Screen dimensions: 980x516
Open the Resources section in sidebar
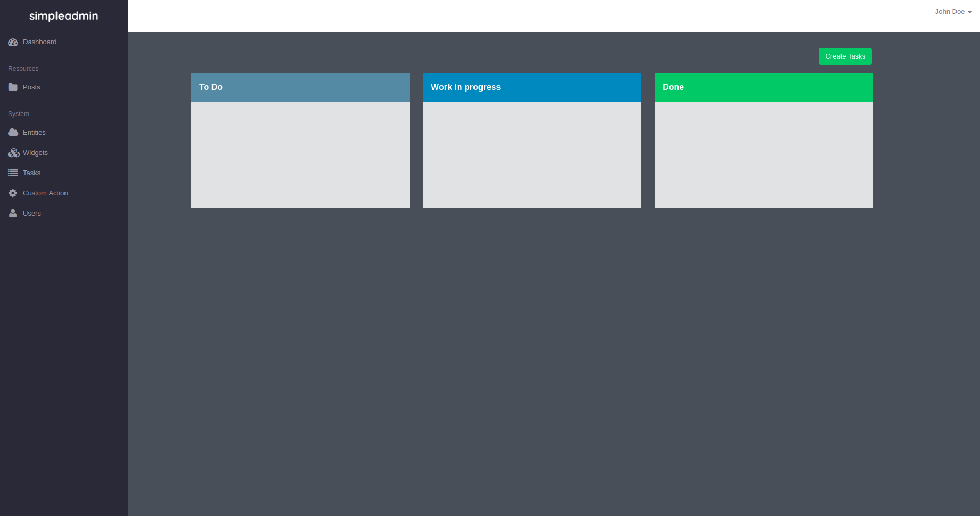pos(23,68)
